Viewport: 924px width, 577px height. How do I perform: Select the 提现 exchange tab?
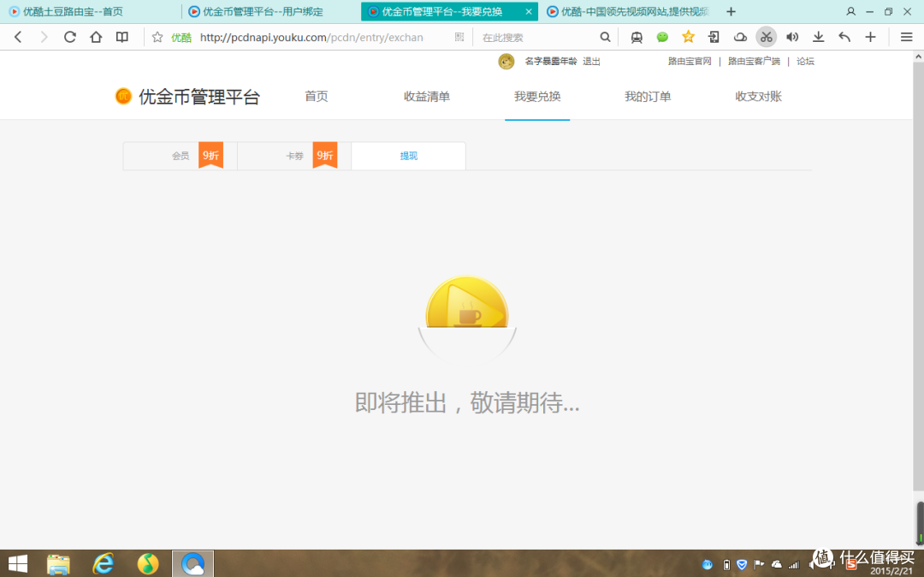[x=408, y=156]
